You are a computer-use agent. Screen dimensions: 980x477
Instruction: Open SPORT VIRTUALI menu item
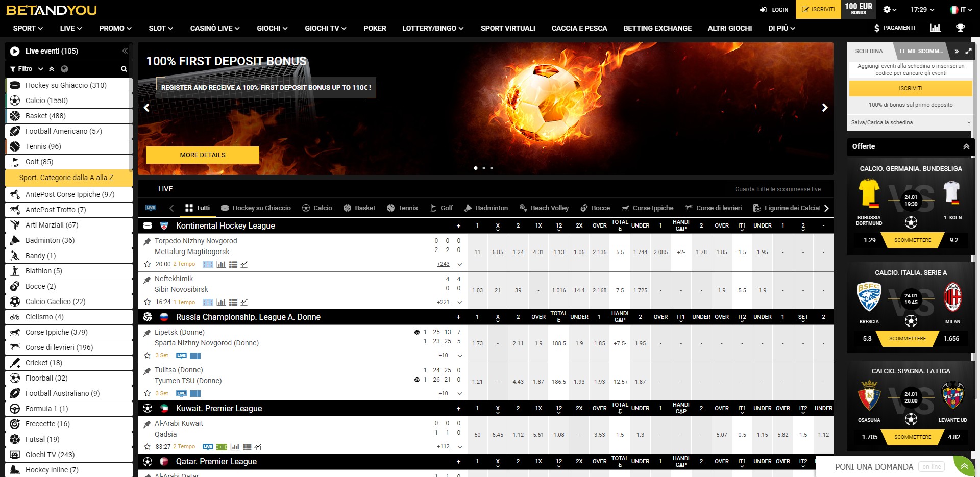pyautogui.click(x=508, y=28)
